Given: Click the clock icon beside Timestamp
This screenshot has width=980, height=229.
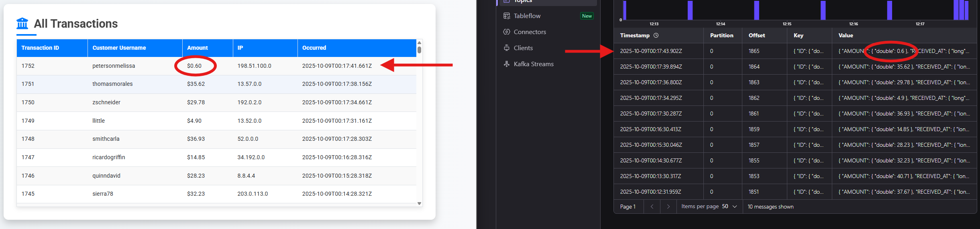Looking at the screenshot, I should click(x=656, y=35).
